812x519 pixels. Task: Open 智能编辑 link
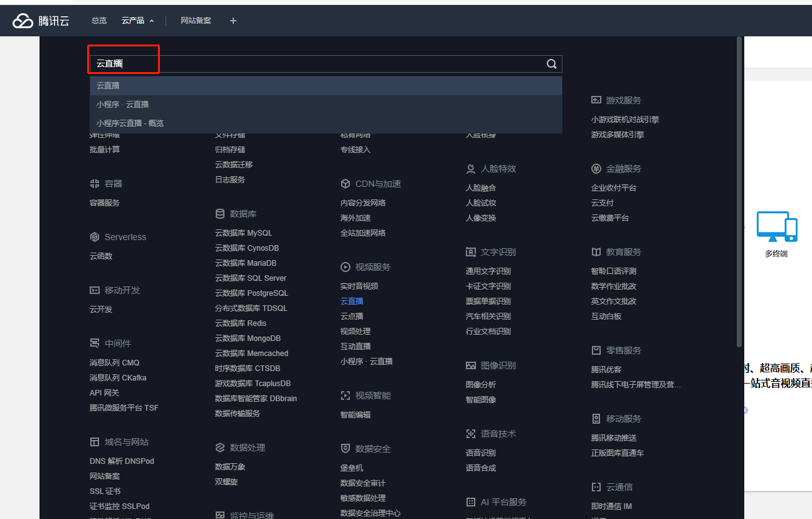point(356,415)
